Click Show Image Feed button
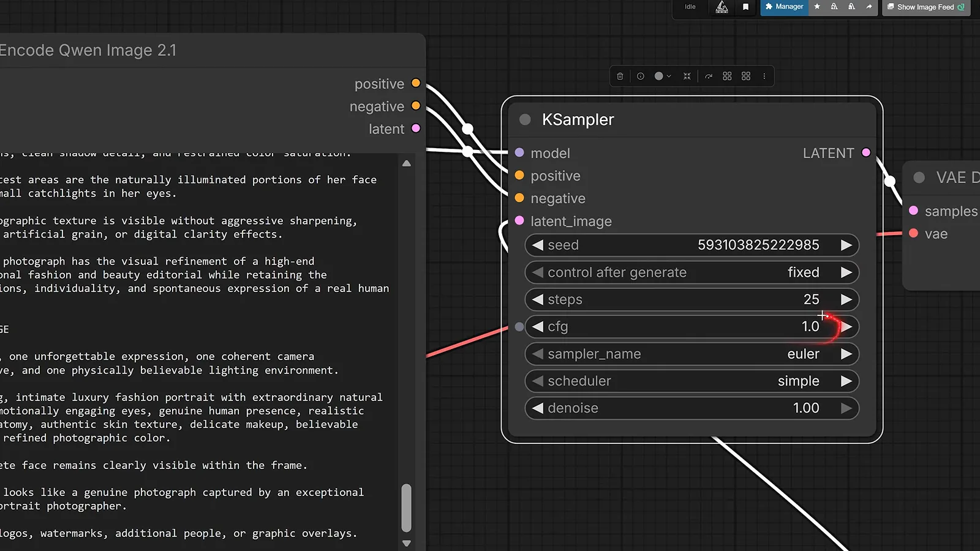The width and height of the screenshot is (980, 551). 926,7
